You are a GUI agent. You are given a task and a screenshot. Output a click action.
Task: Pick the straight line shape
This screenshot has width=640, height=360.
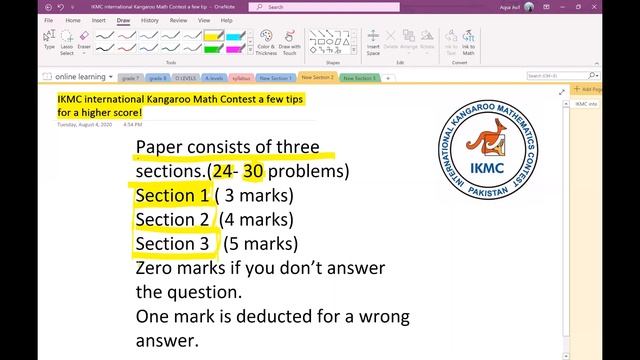313,33
